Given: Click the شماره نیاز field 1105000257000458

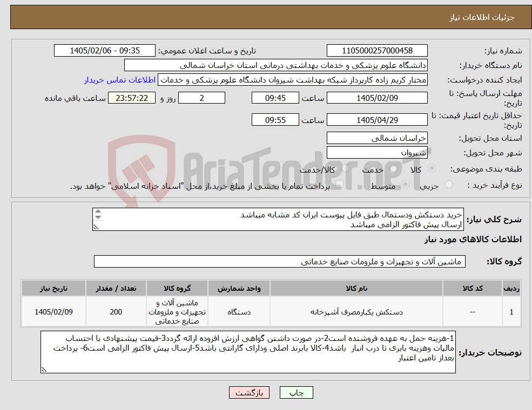Looking at the screenshot, I should [377, 51].
